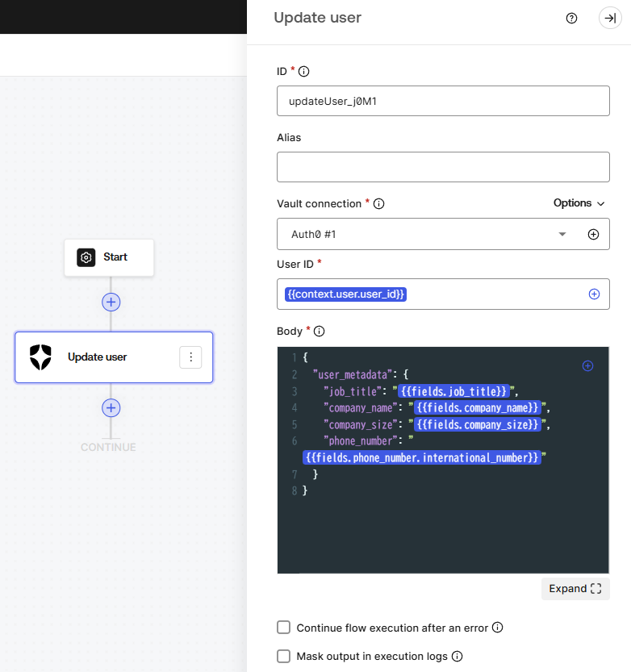Collapse the Update user side panel
This screenshot has height=672, width=631.
pyautogui.click(x=610, y=18)
